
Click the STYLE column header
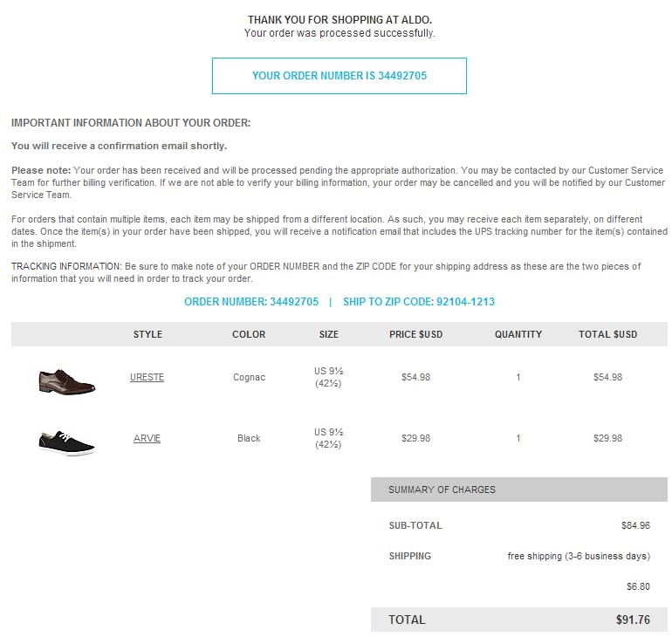147,334
